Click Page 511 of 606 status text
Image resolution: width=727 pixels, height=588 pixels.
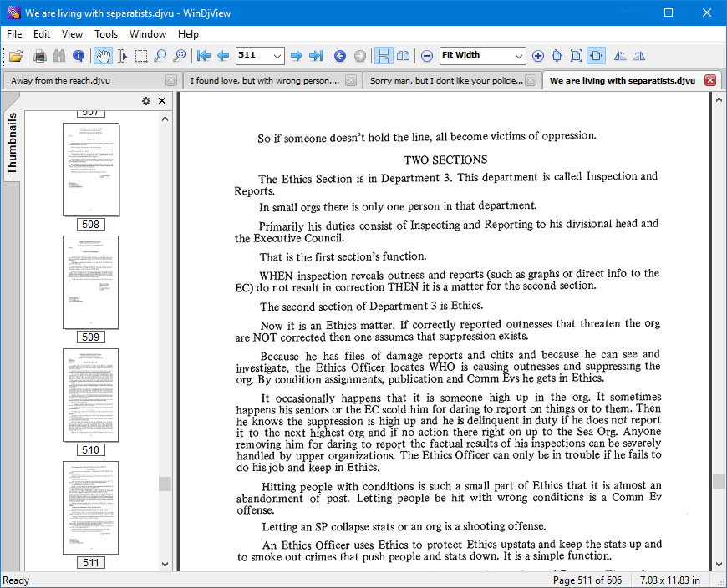587,580
